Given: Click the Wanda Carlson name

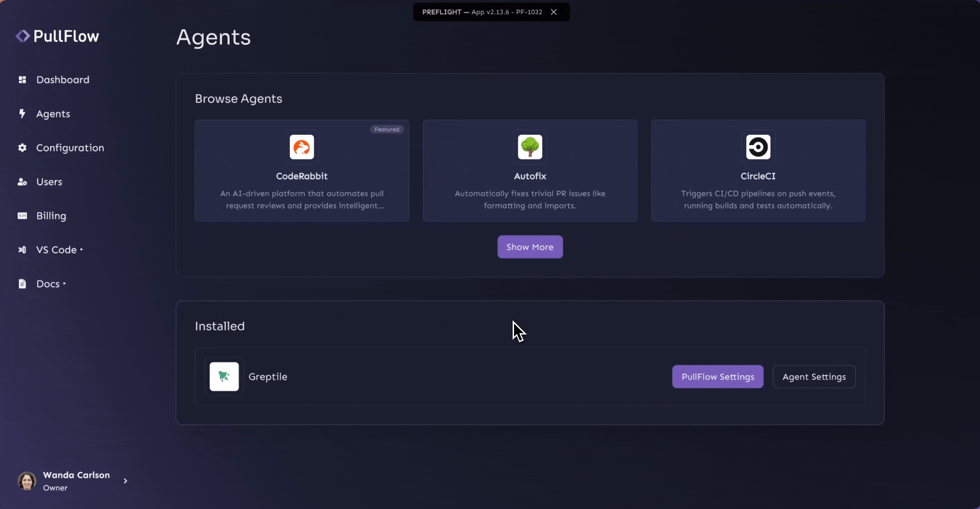Looking at the screenshot, I should [x=76, y=475].
